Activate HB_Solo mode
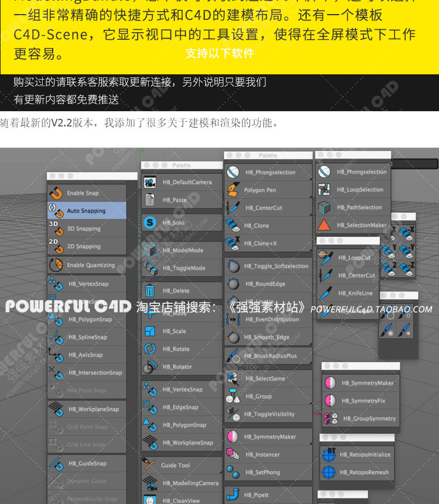The height and width of the screenshot is (504, 439). pos(182,222)
